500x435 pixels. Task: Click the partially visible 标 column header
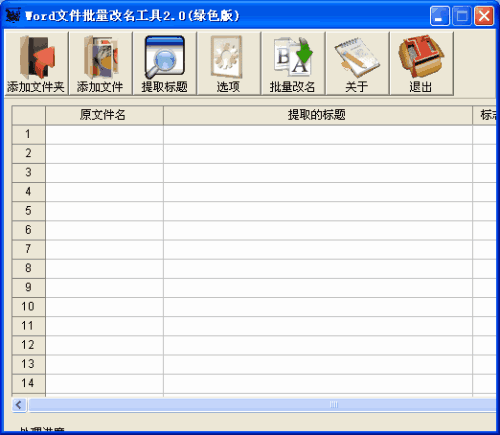point(484,115)
